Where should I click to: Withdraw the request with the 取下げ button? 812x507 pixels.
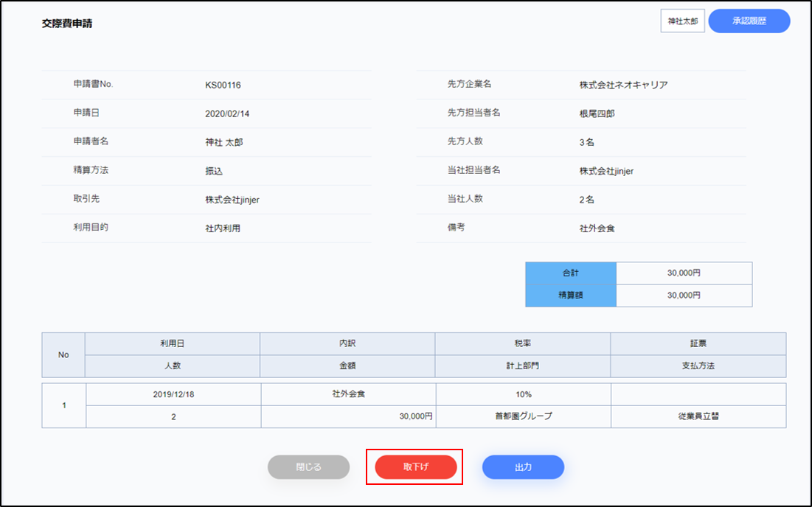click(x=416, y=467)
